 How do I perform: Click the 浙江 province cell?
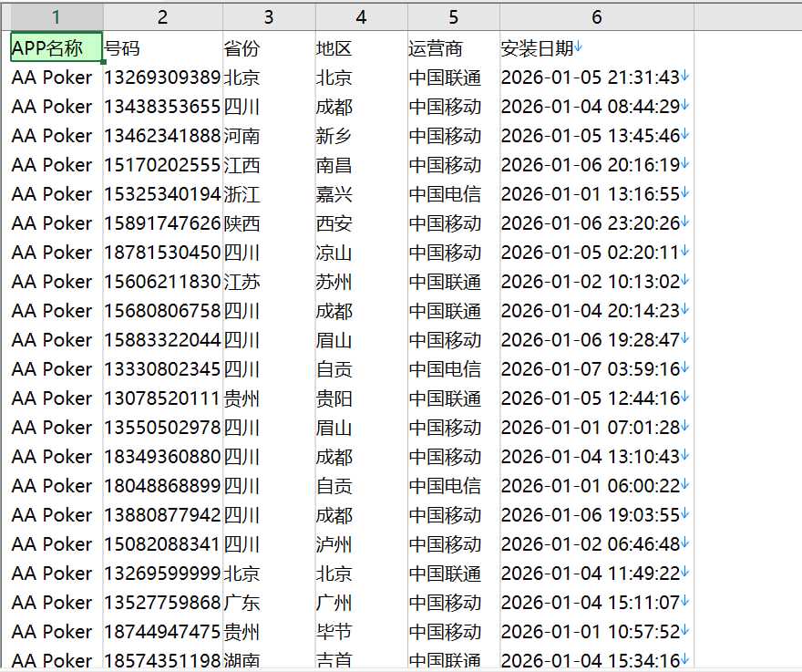click(269, 194)
